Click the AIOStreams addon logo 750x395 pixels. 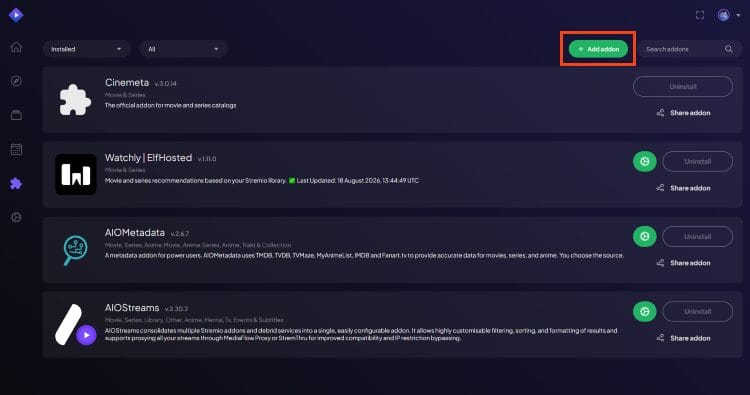pyautogui.click(x=76, y=325)
